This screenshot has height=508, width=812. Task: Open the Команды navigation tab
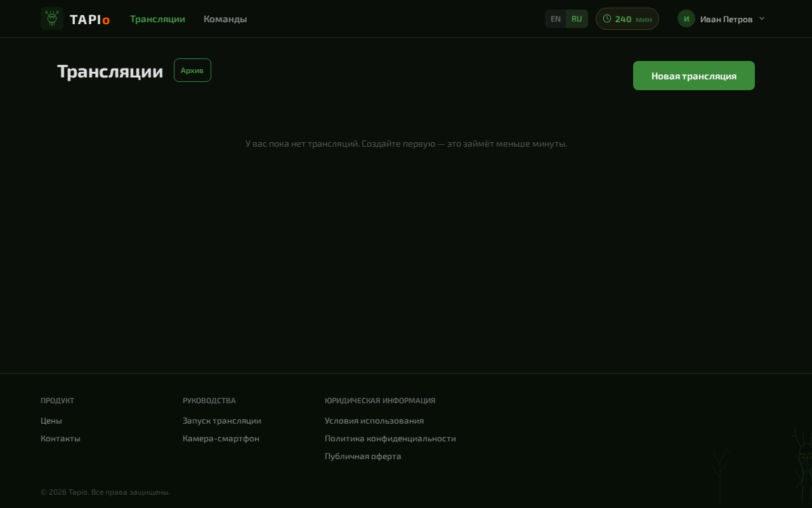[x=225, y=19]
